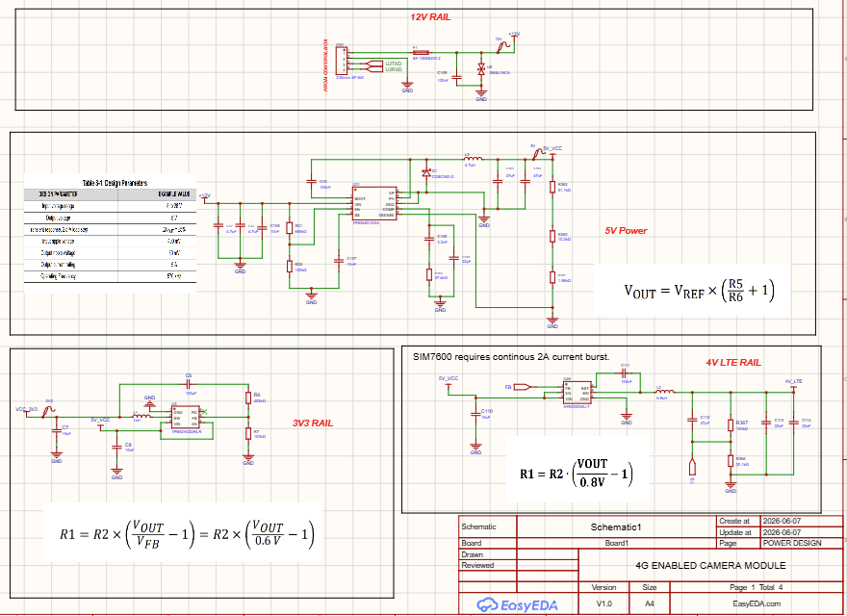The width and height of the screenshot is (847, 616).
Task: Select resistor R366 in LTE rail
Action: [730, 460]
